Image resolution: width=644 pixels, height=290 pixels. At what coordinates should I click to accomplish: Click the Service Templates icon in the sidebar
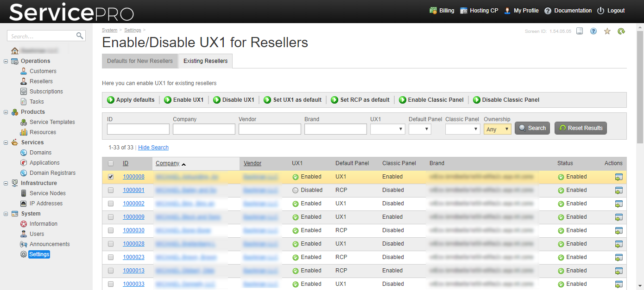point(24,122)
